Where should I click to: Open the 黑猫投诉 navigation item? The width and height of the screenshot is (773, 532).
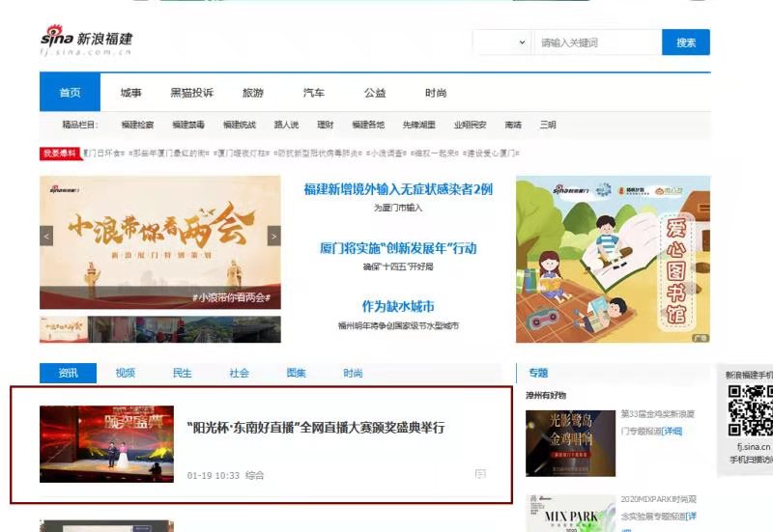coord(191,93)
